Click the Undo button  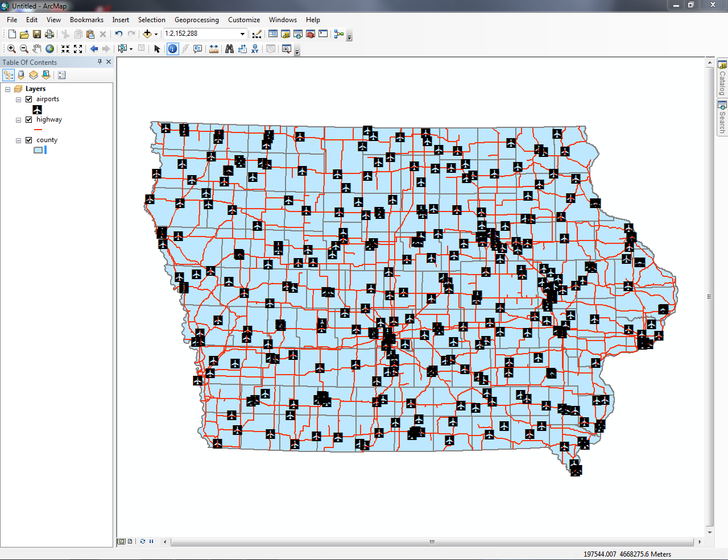click(118, 34)
